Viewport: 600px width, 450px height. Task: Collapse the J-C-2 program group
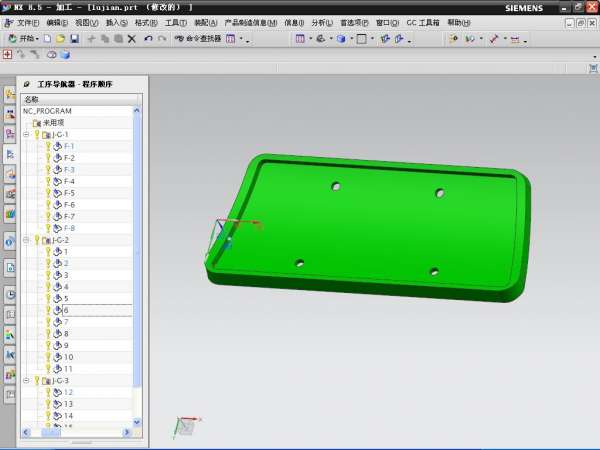click(x=26, y=240)
